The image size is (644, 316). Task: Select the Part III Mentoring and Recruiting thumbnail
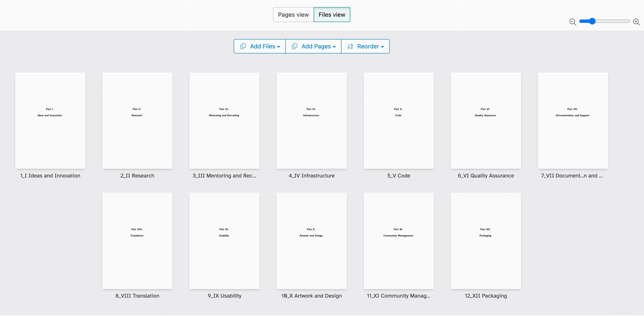point(224,121)
